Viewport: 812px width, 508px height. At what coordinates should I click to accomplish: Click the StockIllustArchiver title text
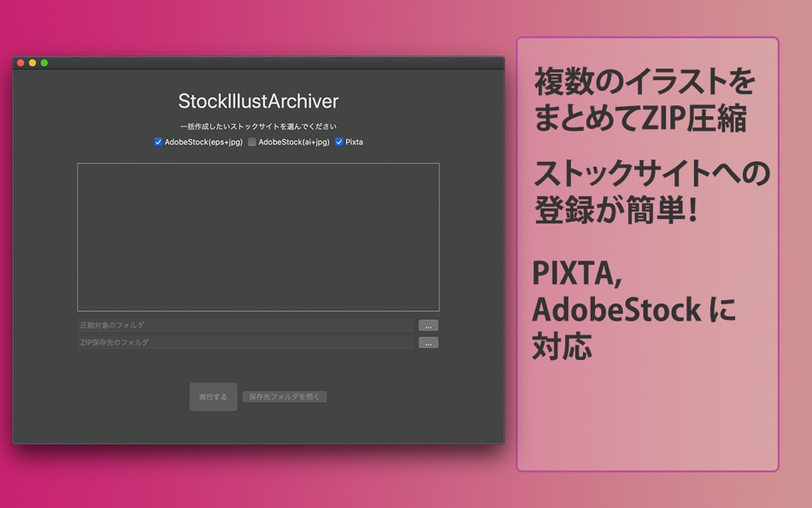click(258, 101)
